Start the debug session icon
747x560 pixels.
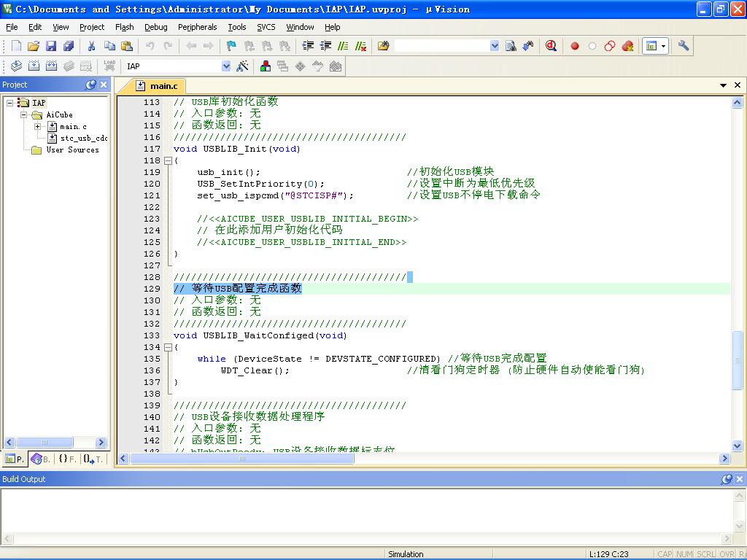pyautogui.click(x=551, y=46)
